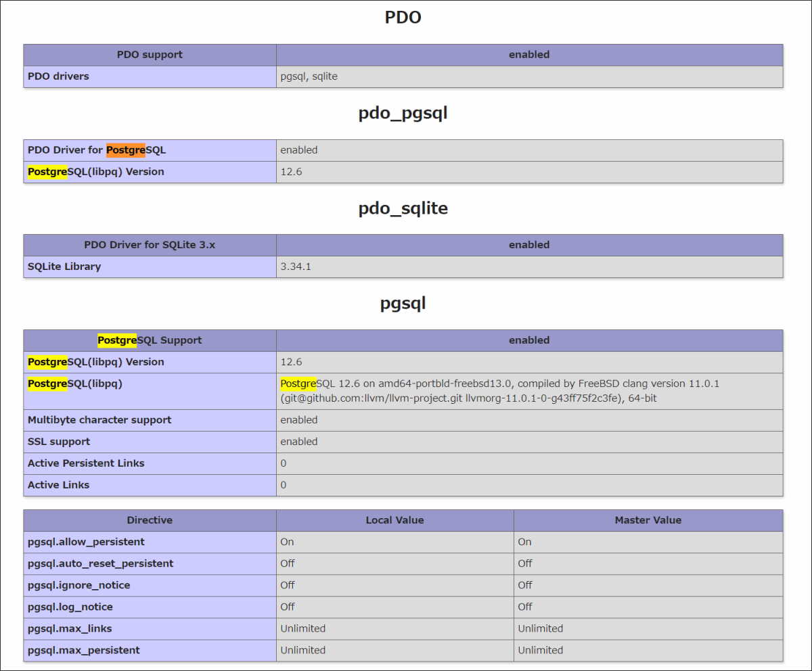
Task: Select the SQLite Library version 3.34.1
Action: pos(296,267)
